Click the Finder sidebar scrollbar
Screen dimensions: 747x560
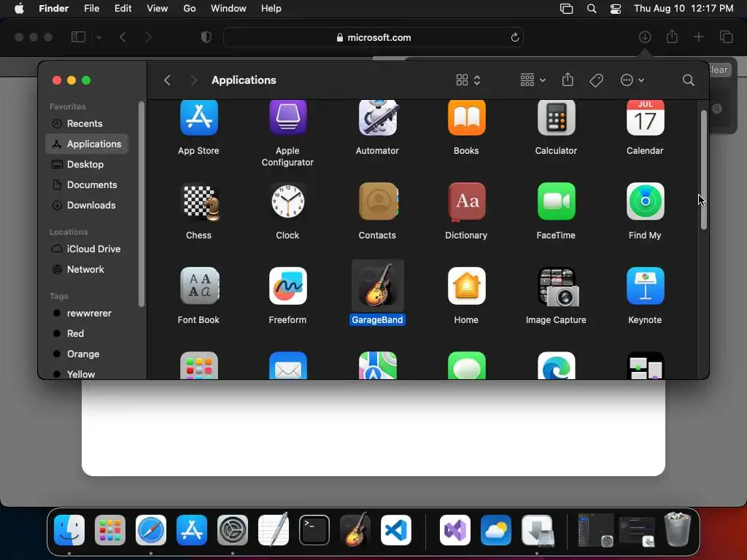point(141,204)
